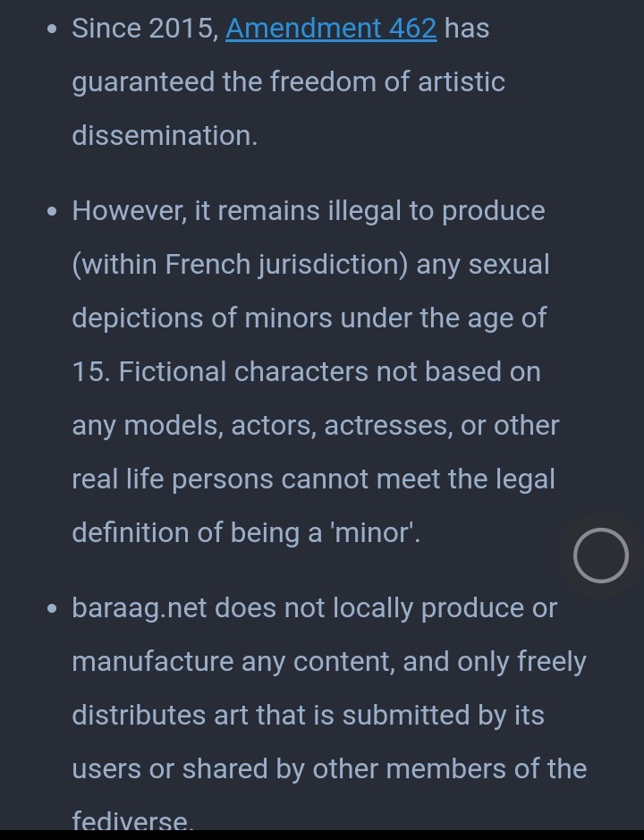Click the bullet before 'However, it remains'
The height and width of the screenshot is (840, 644).
pyautogui.click(x=52, y=212)
